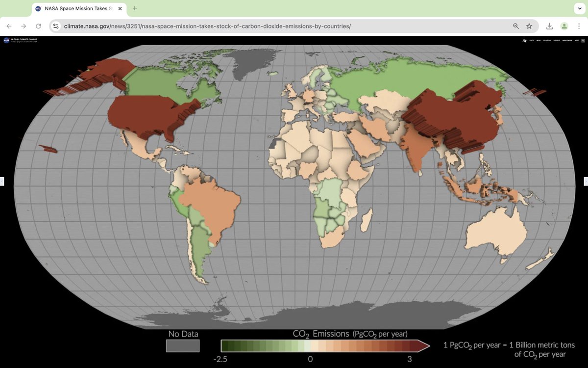588x368 pixels.
Task: Click the NASA Global Climate Change logo
Action: coord(20,40)
